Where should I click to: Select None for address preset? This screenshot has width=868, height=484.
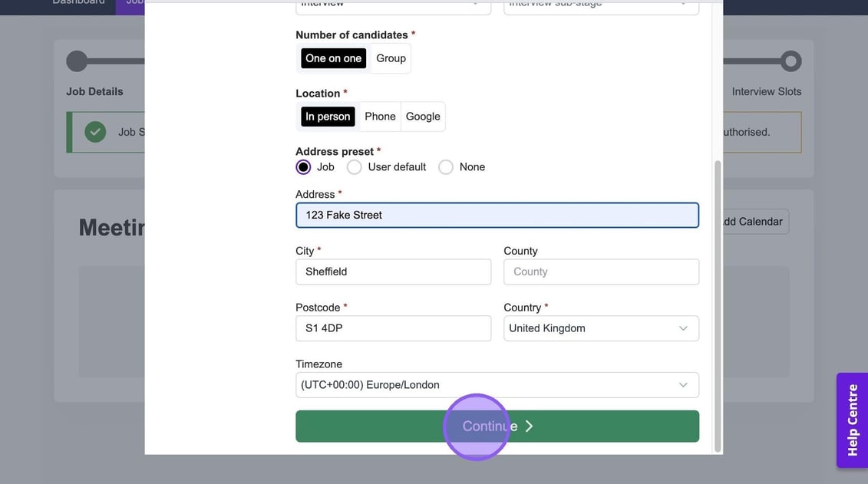tap(446, 167)
